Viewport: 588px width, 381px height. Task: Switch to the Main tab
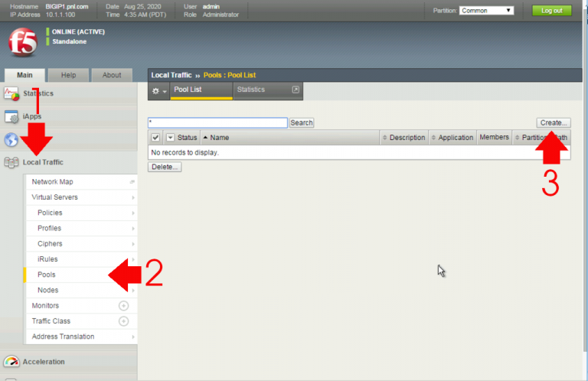click(x=24, y=75)
